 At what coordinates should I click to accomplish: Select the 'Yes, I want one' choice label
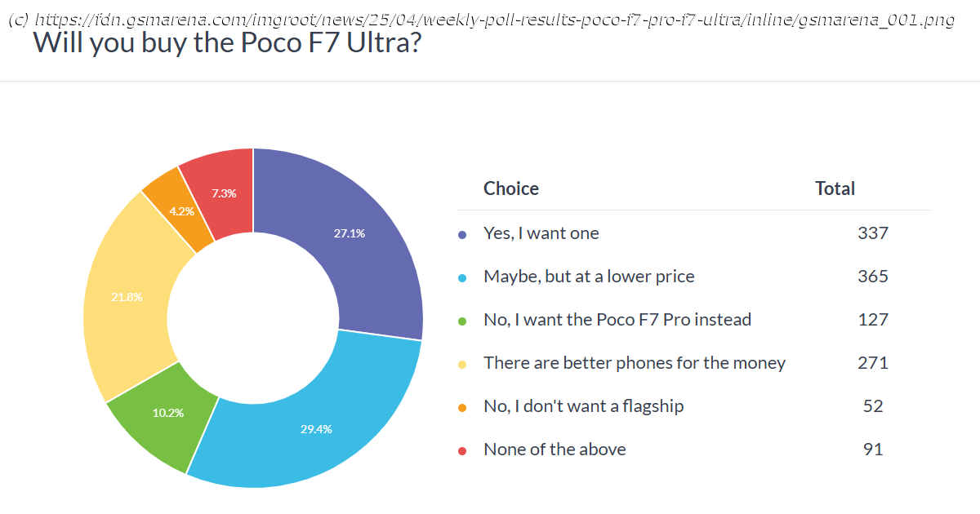[x=541, y=233]
